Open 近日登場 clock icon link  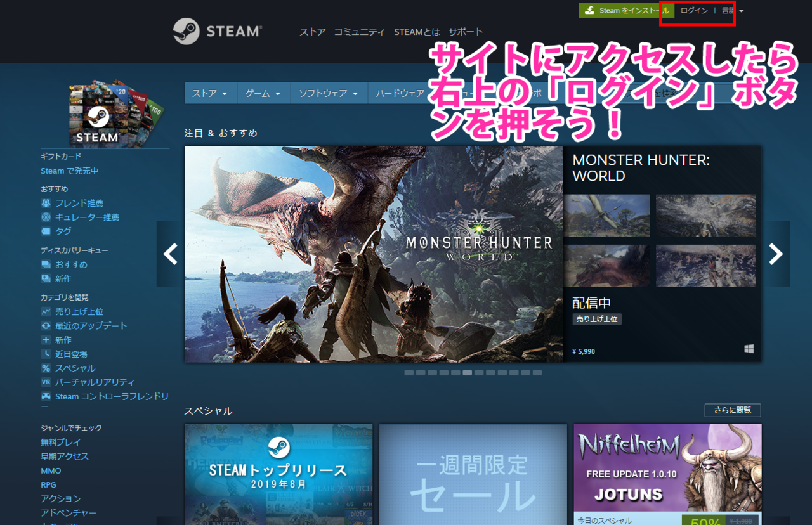[x=63, y=354]
